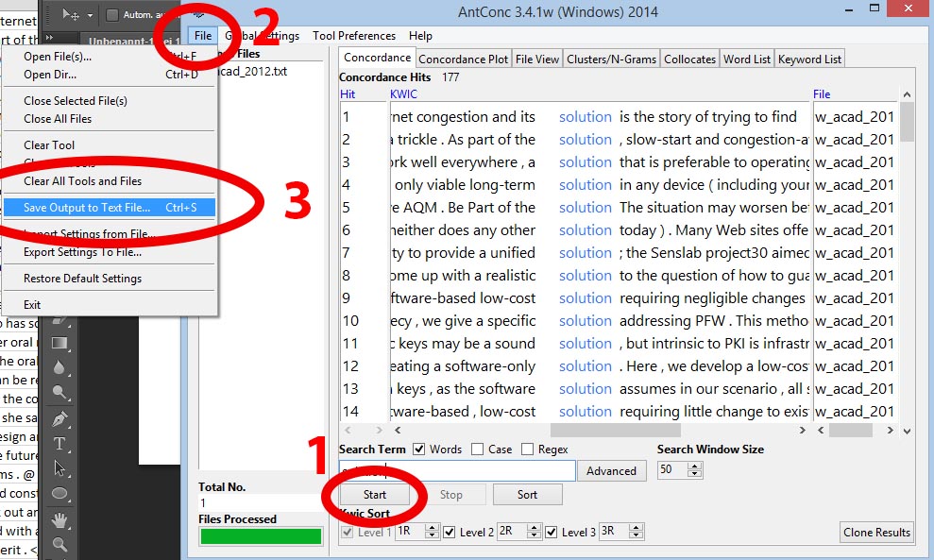
Task: Open the Tool Preferences menu
Action: coord(354,36)
